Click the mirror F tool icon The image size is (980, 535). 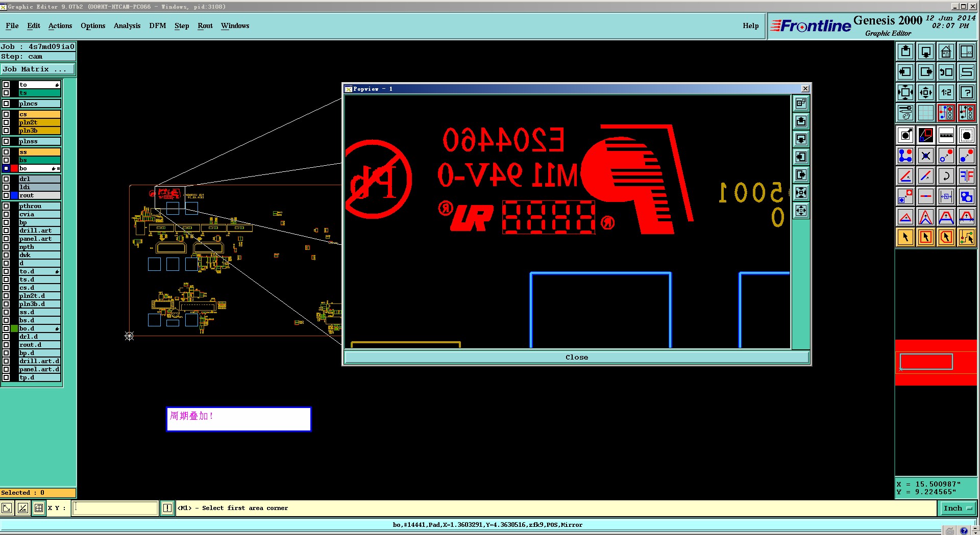[967, 176]
